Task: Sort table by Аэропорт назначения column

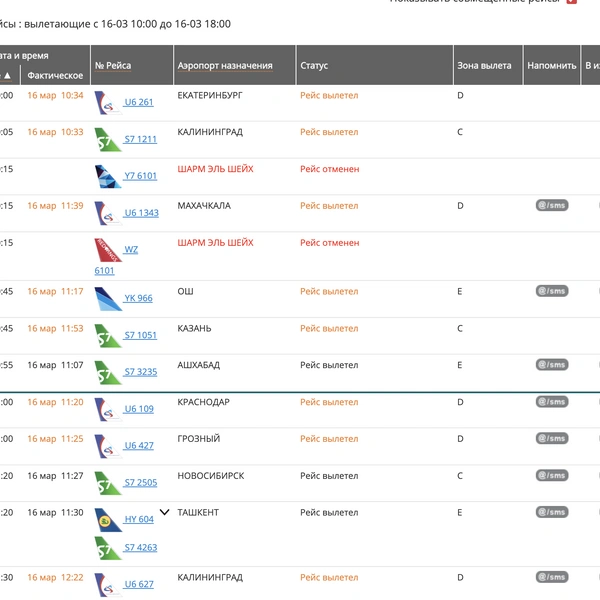Action: [225, 65]
